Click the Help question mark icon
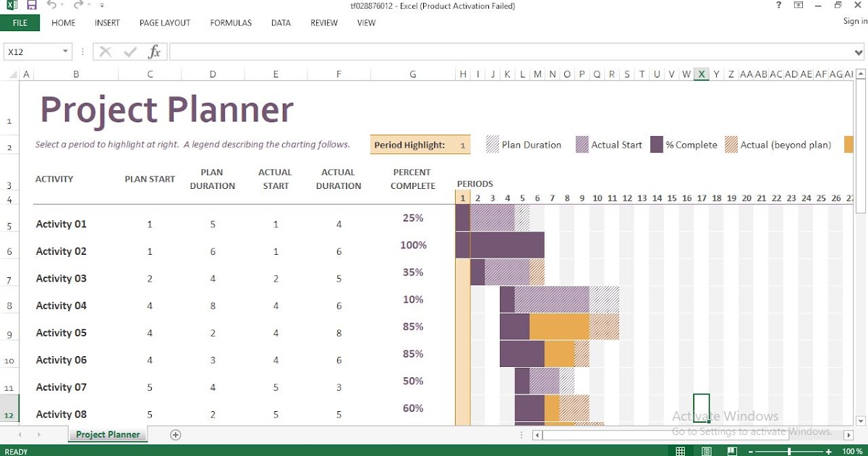This screenshot has height=456, width=868. coord(778,6)
